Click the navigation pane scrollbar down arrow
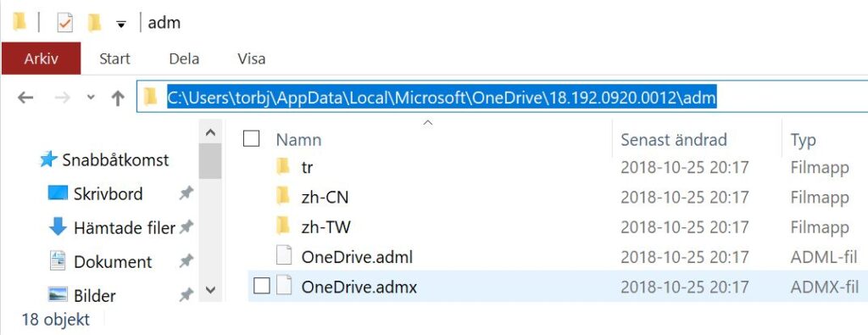Screen dimensions: 868x335 pyautogui.click(x=210, y=289)
